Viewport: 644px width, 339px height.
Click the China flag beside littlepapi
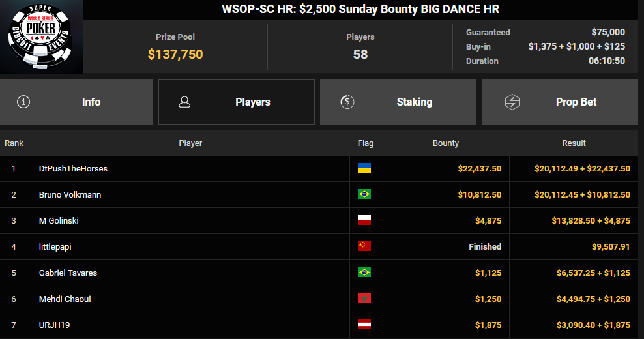[364, 246]
